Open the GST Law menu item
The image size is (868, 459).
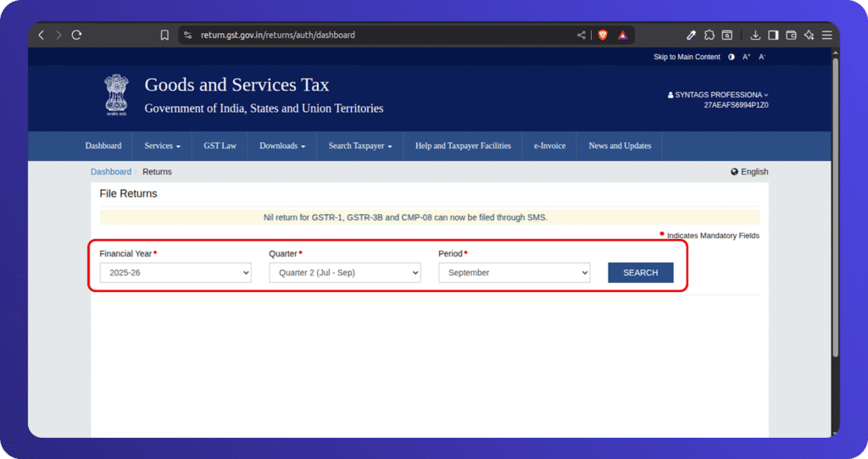[220, 146]
